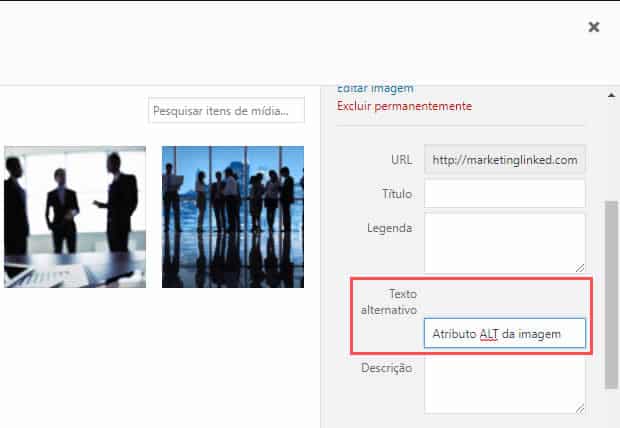
Task: Close the media dialog with the X
Action: coord(594,27)
